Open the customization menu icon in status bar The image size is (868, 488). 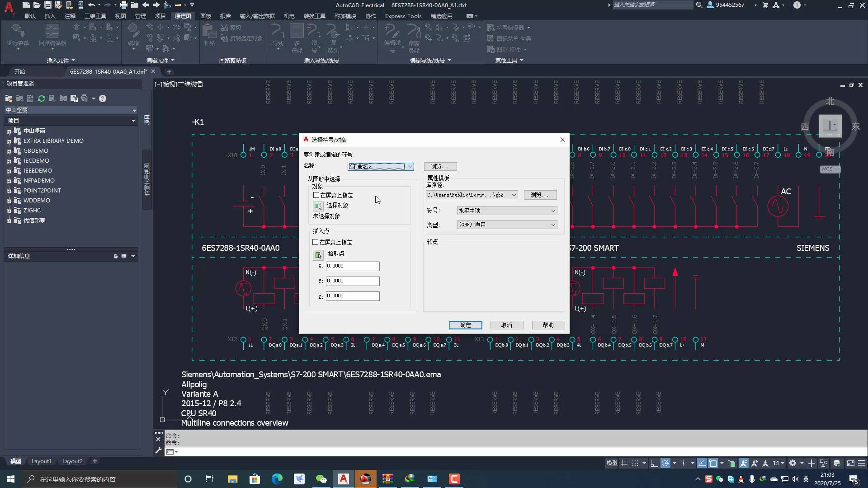tap(862, 463)
